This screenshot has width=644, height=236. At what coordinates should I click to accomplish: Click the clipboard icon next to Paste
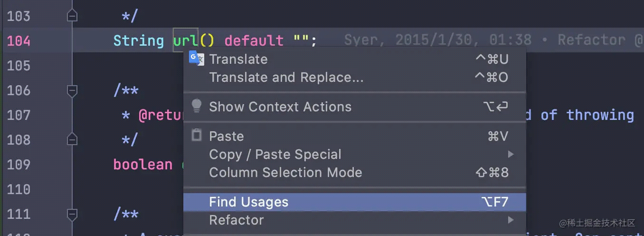click(196, 135)
